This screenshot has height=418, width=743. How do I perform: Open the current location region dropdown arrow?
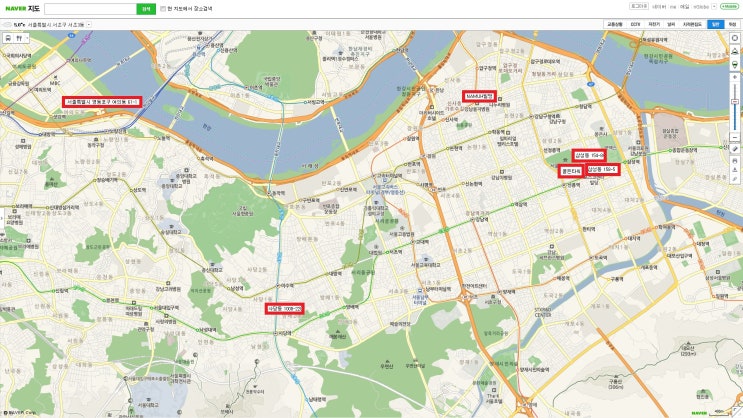[89, 25]
